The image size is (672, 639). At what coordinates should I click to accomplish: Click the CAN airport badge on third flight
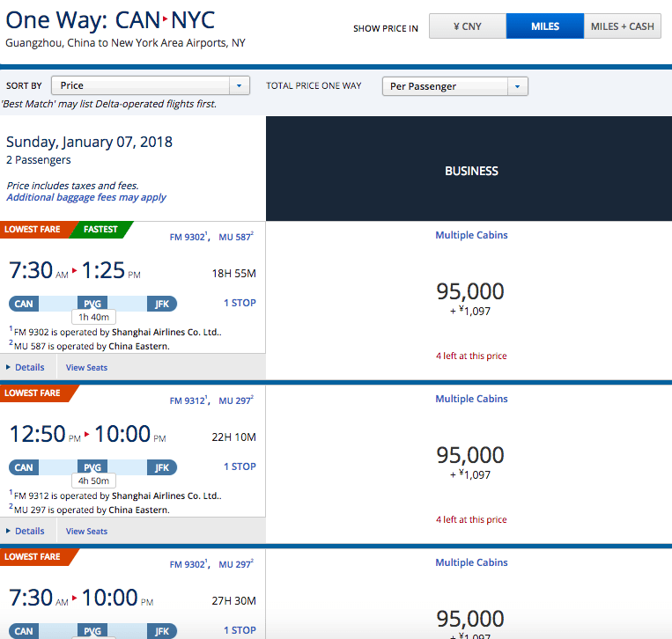[x=24, y=631]
